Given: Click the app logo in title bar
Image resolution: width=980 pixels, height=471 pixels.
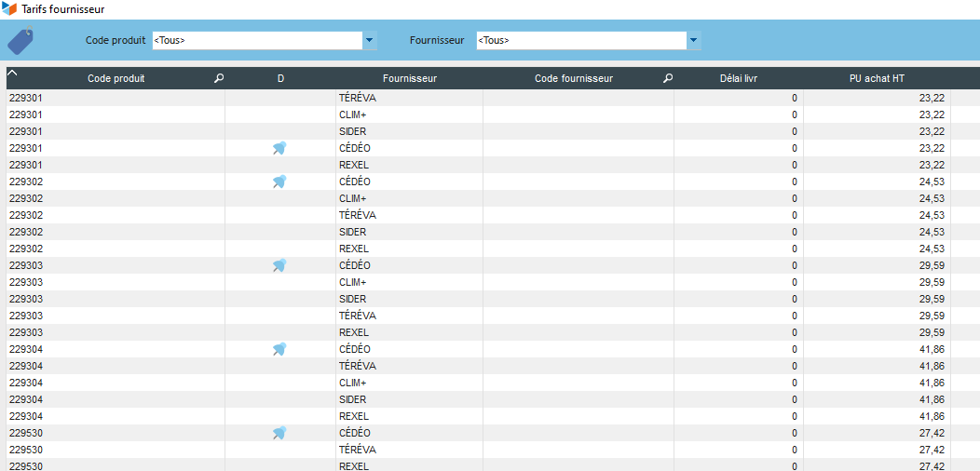Looking at the screenshot, I should point(9,9).
